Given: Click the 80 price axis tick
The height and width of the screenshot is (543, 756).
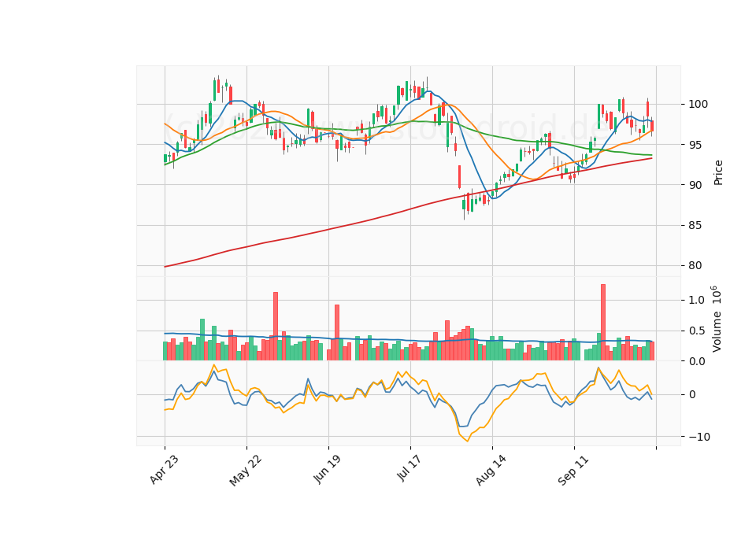Looking at the screenshot, I should [695, 265].
